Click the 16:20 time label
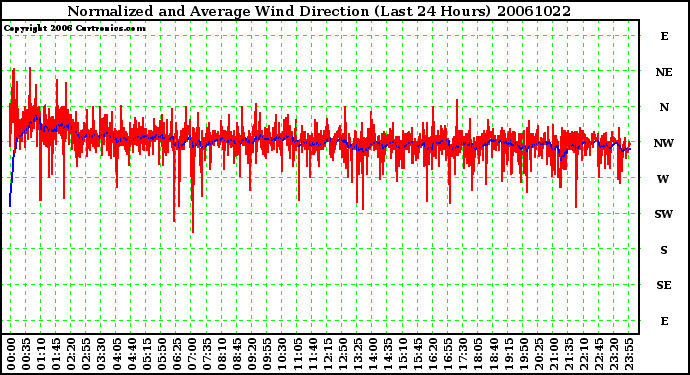Viewport: 690px width, 375px height. 433,354
